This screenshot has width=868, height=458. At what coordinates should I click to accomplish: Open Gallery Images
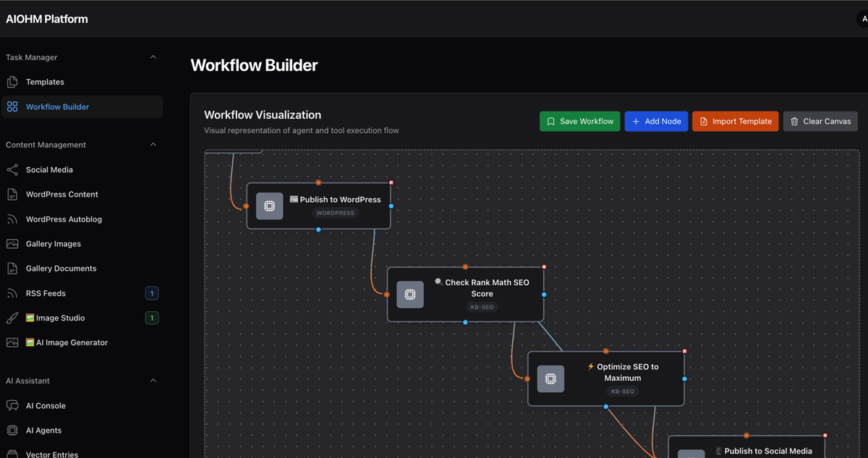(x=82, y=244)
